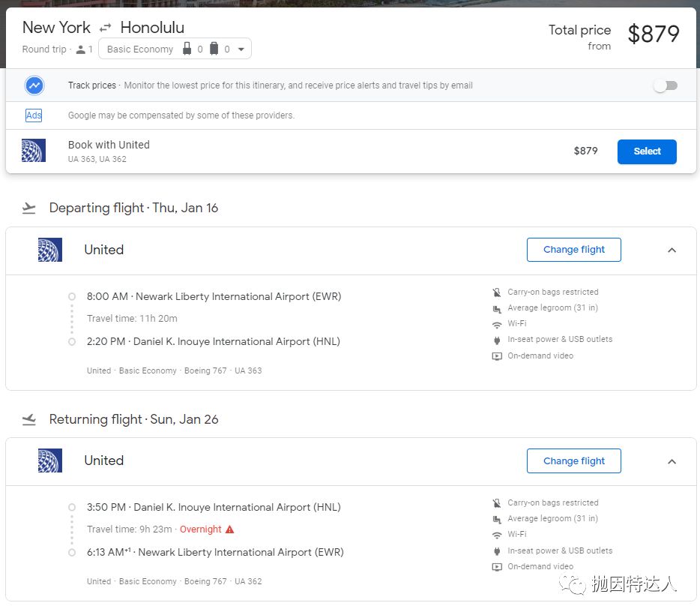Screen dimensions: 700x615
Task: Click Book with United text
Action: coord(109,145)
